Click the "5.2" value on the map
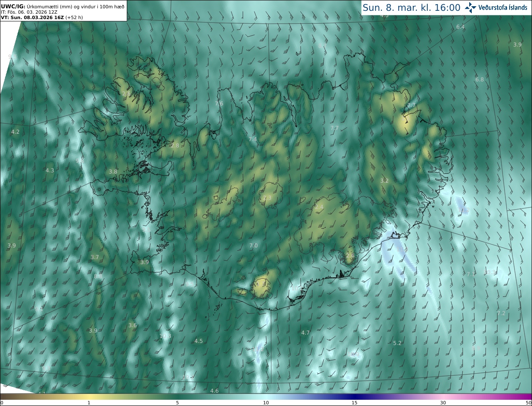The width and height of the screenshot is (532, 406). [397, 343]
